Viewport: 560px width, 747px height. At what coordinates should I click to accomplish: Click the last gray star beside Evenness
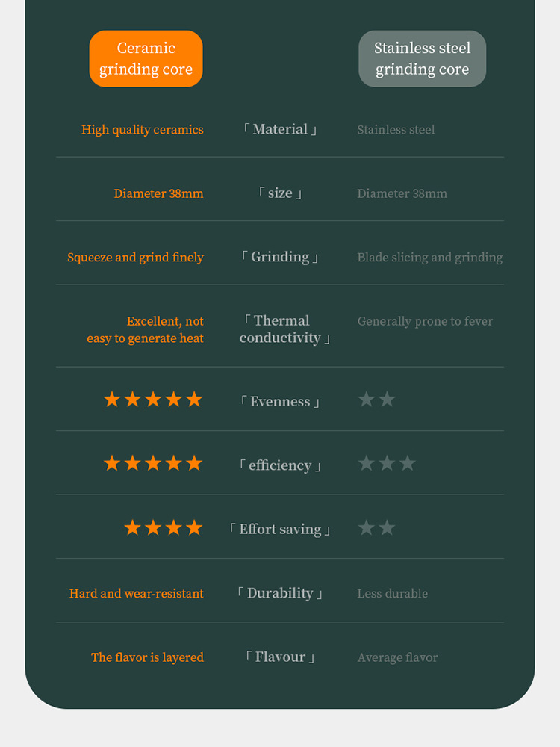coord(387,400)
